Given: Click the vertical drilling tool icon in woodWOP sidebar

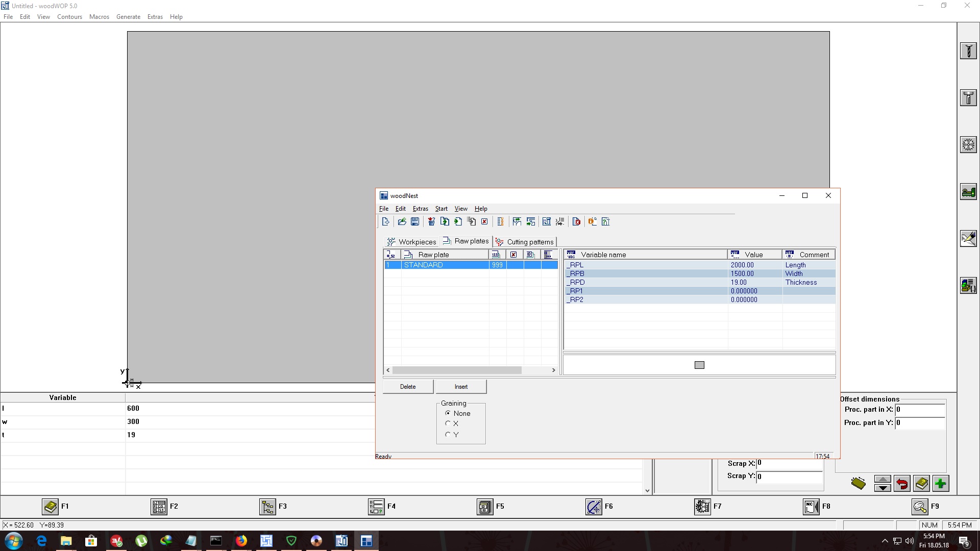Looking at the screenshot, I should pos(968,51).
